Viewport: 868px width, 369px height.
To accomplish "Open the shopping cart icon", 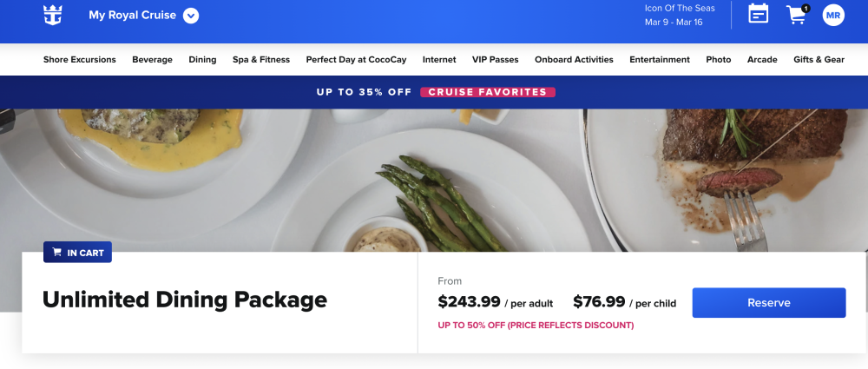I will [x=797, y=15].
